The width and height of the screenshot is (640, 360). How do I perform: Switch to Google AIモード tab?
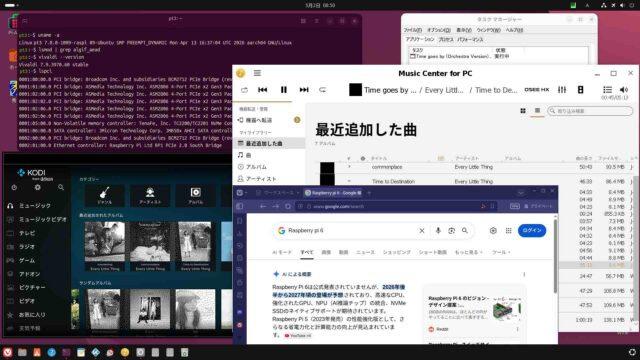(282, 252)
